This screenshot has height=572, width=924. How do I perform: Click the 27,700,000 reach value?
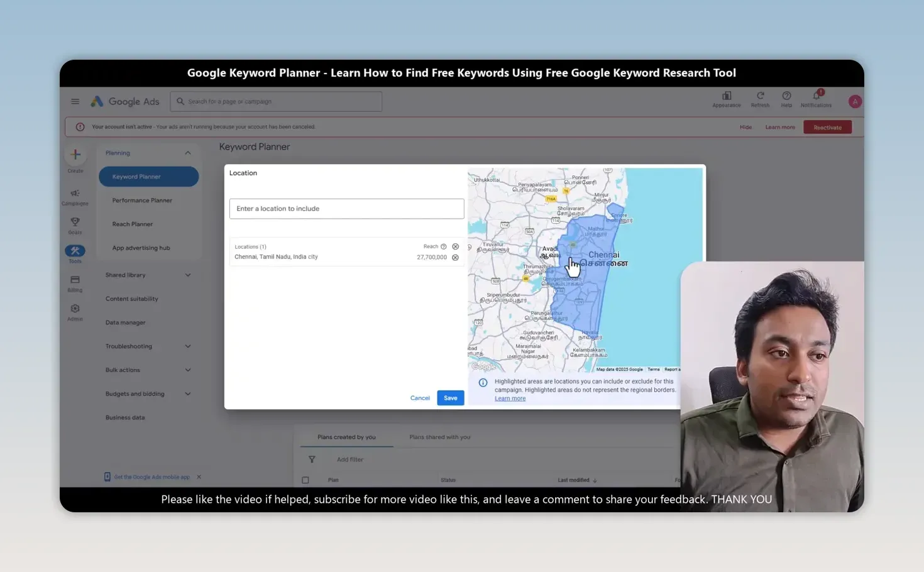pyautogui.click(x=432, y=257)
